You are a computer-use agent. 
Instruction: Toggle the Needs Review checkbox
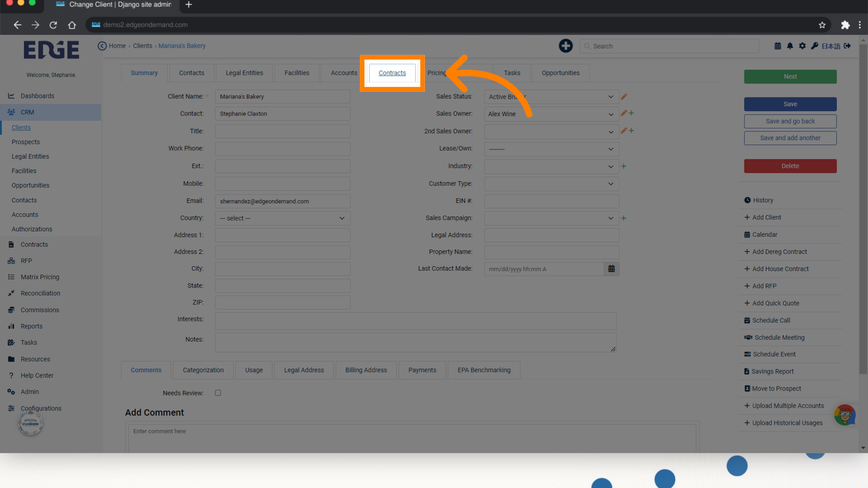click(218, 393)
